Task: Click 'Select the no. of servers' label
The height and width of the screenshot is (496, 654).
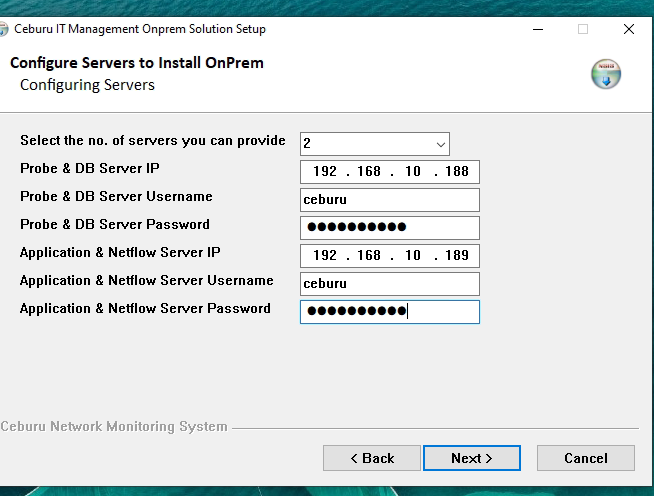Action: pos(153,141)
